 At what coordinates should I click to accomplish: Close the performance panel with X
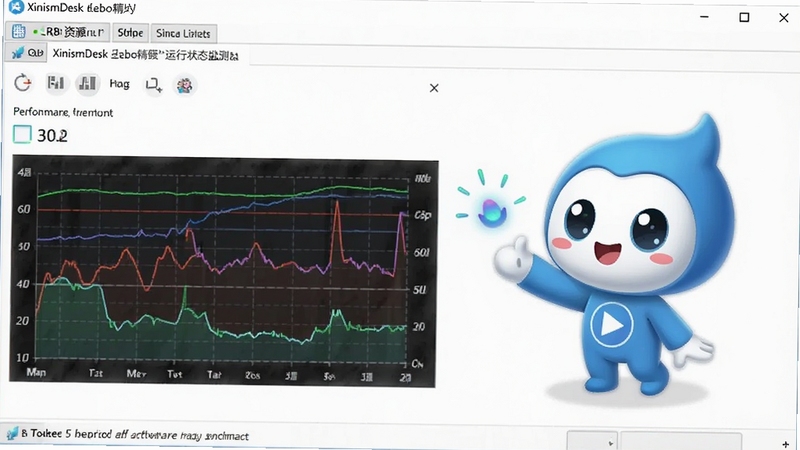434,88
